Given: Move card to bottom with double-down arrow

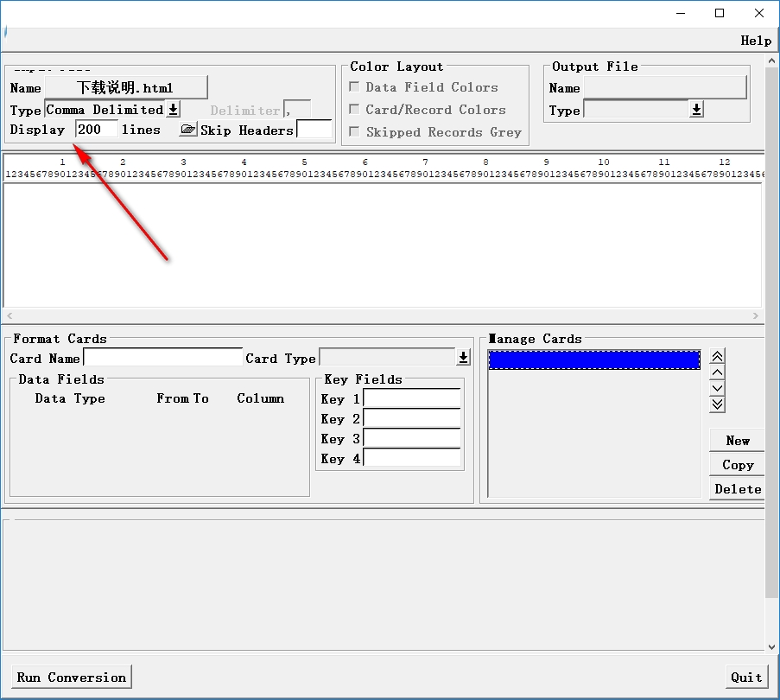Looking at the screenshot, I should (717, 404).
